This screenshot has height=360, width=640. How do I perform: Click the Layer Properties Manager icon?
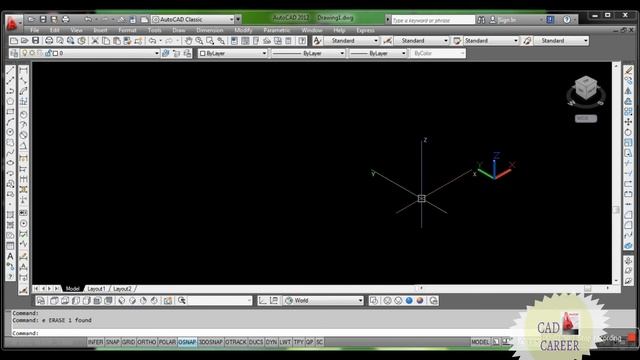click(x=14, y=53)
